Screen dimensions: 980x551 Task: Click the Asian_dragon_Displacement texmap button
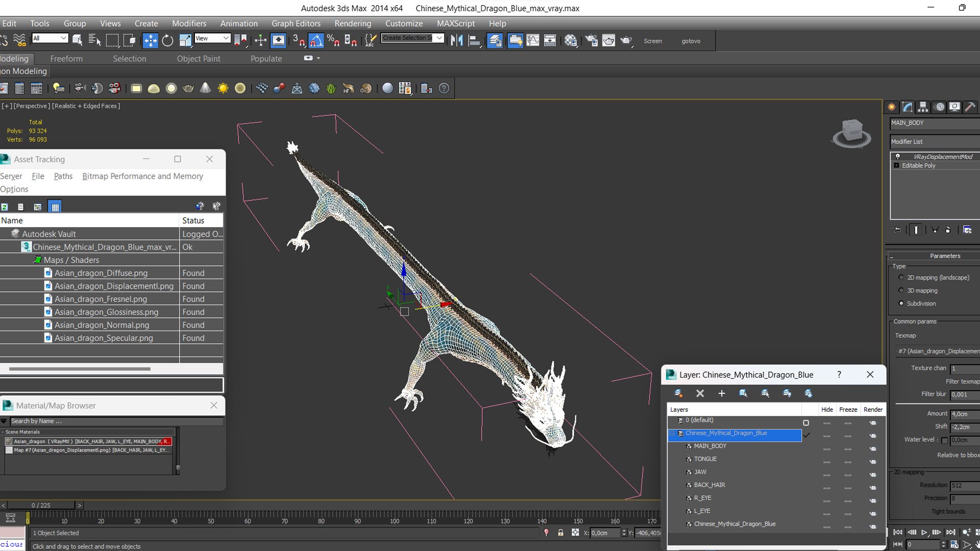click(x=938, y=351)
